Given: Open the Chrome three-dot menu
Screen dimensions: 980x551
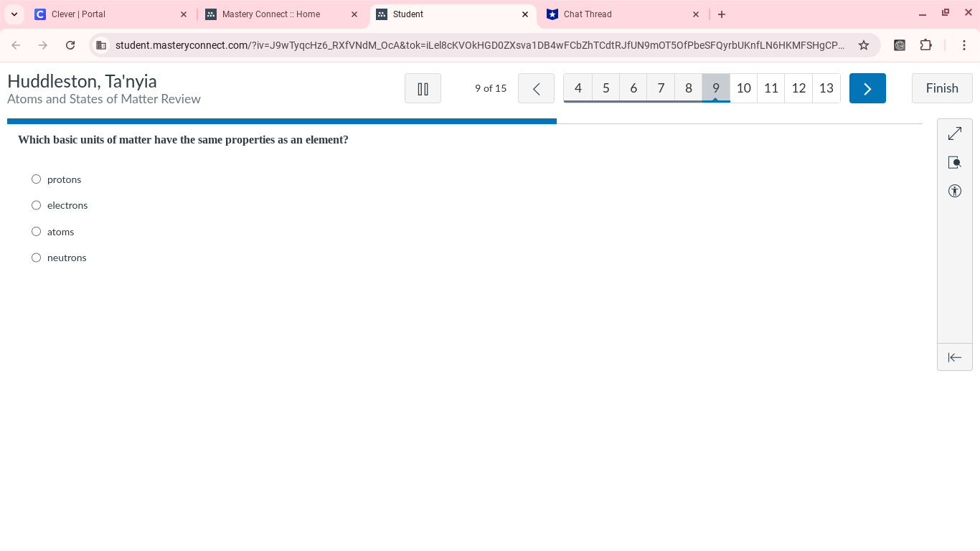Looking at the screenshot, I should click(x=964, y=45).
